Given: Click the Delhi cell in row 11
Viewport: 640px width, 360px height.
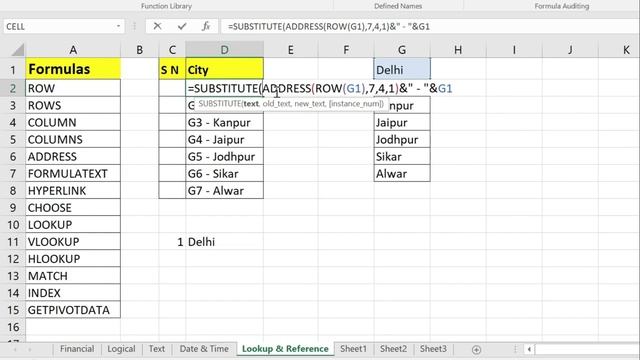Looking at the screenshot, I should click(x=224, y=242).
